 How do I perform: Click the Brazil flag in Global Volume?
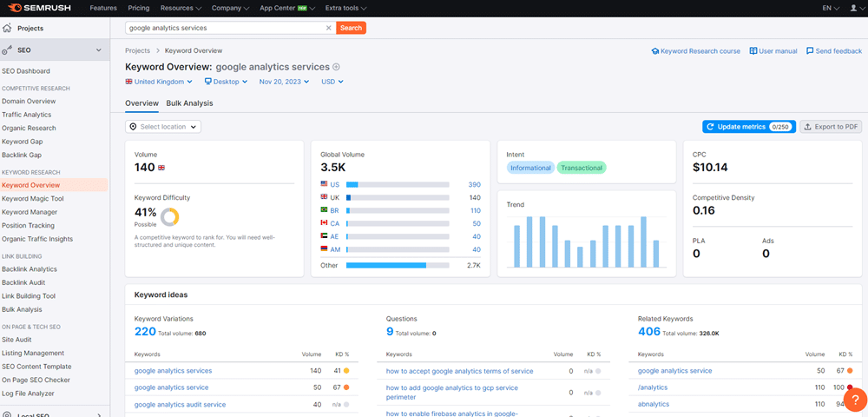[324, 210]
